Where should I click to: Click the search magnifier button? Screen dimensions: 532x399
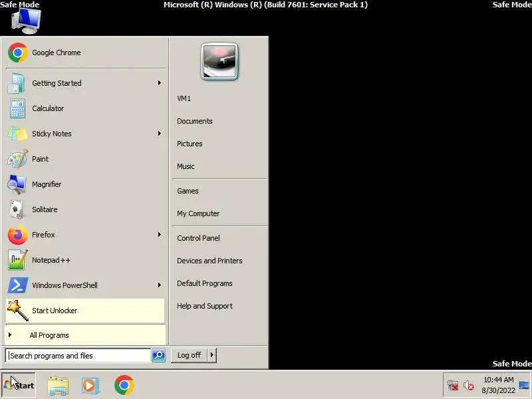coord(158,356)
